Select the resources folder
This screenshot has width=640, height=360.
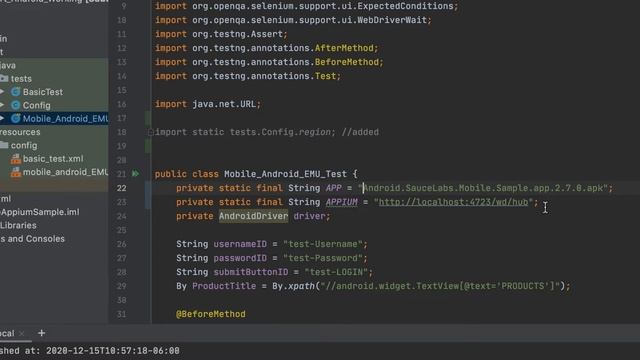[x=20, y=132]
